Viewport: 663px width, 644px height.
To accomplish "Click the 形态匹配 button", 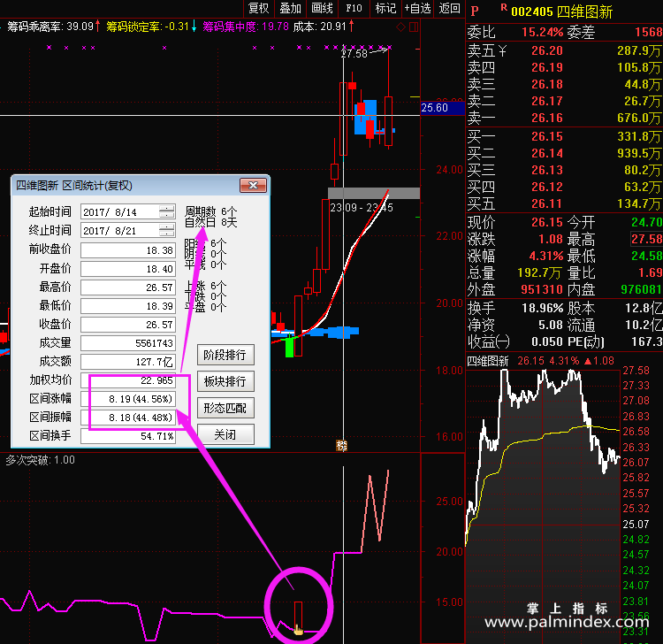I will [x=225, y=408].
